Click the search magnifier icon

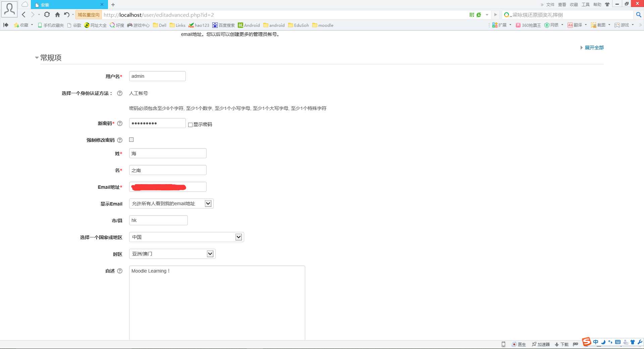coord(639,15)
